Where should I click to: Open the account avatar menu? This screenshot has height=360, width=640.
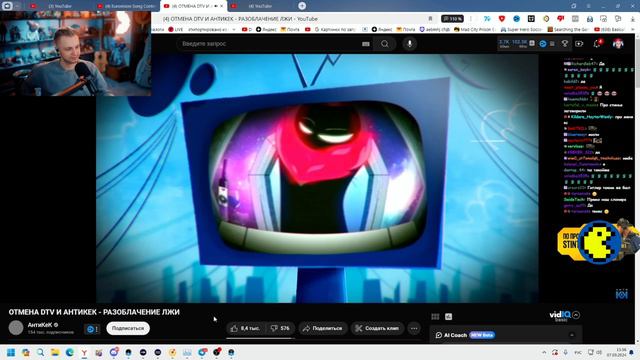[x=618, y=43]
